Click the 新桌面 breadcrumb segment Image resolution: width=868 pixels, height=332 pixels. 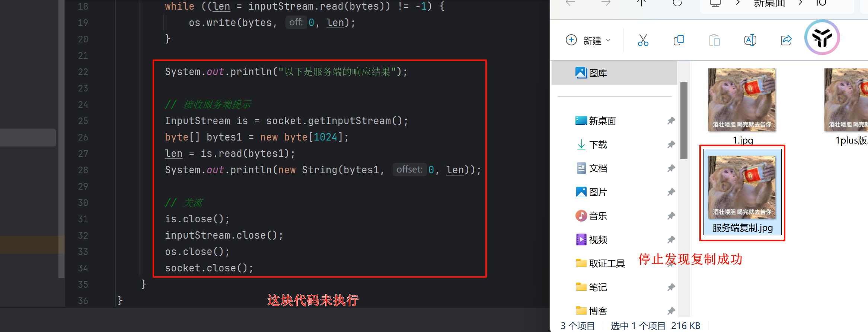tap(769, 4)
